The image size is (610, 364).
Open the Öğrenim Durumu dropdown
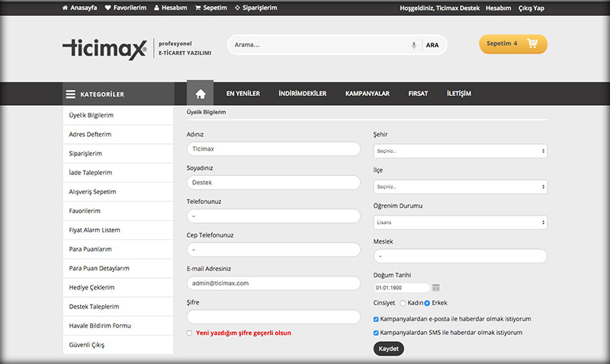coord(460,222)
